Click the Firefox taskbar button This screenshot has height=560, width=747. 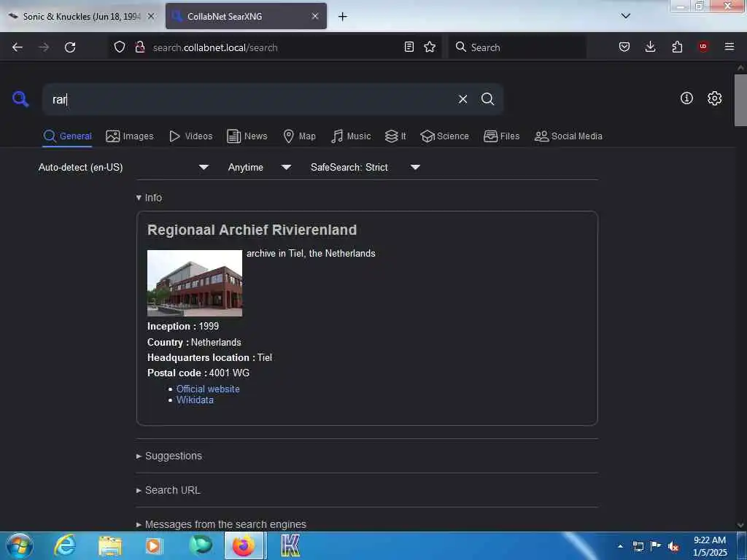pos(244,545)
